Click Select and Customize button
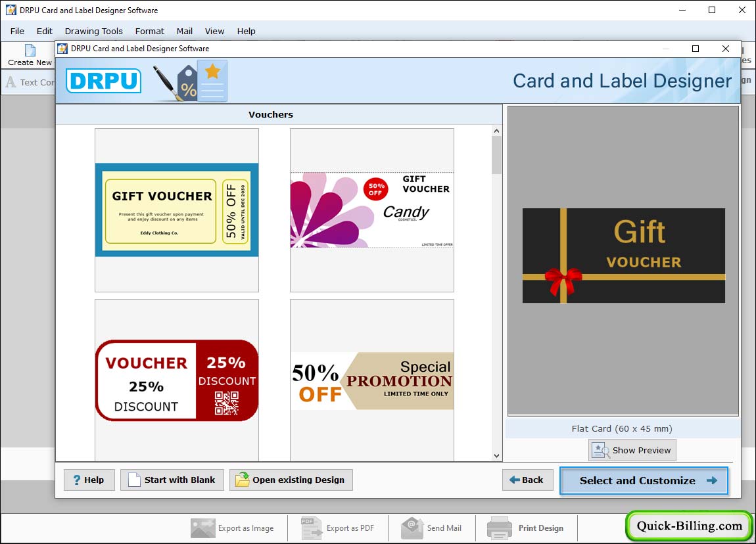Image resolution: width=756 pixels, height=544 pixels. [x=644, y=480]
